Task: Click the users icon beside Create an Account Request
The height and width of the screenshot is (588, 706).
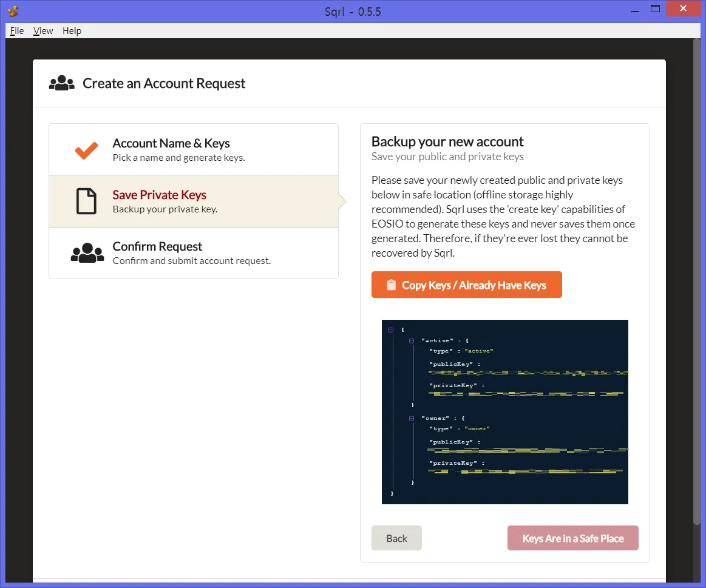Action: [x=62, y=83]
